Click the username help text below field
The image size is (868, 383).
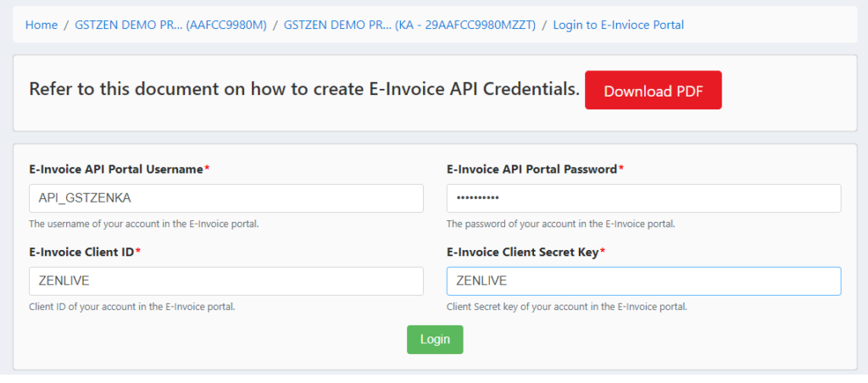click(144, 225)
